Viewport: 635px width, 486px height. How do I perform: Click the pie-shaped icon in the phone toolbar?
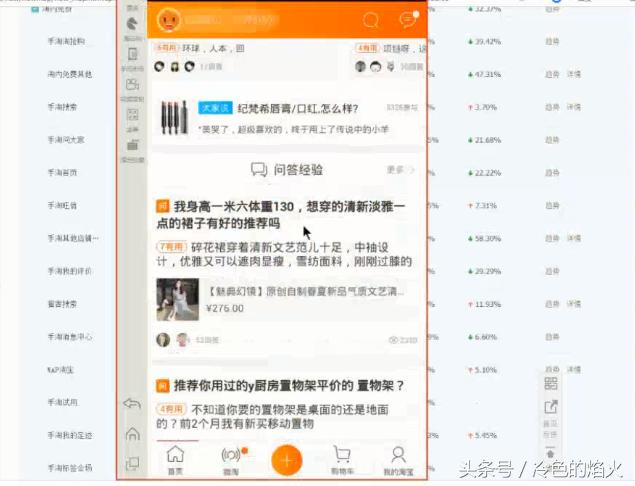[x=132, y=24]
